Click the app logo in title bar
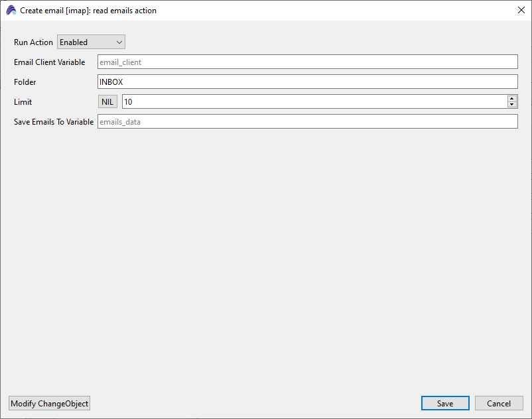This screenshot has height=419, width=532. click(11, 11)
